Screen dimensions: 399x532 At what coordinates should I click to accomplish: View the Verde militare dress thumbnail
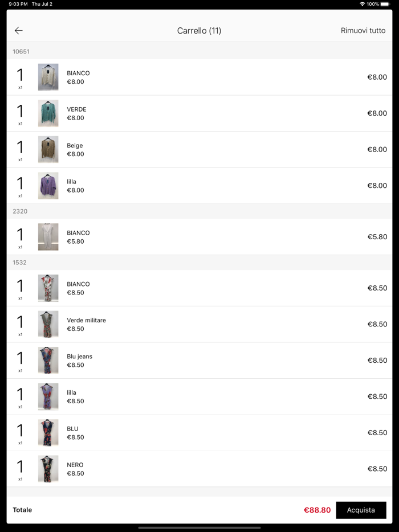48,324
